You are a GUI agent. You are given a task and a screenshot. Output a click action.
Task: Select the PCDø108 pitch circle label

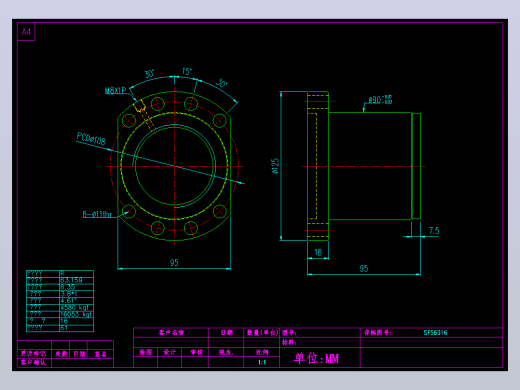point(91,139)
